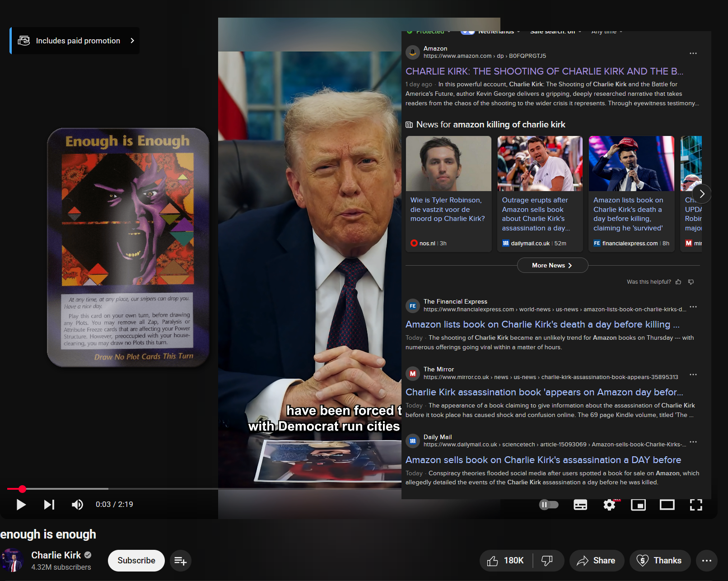Save the video to a playlist
The width and height of the screenshot is (728, 581).
tap(181, 561)
